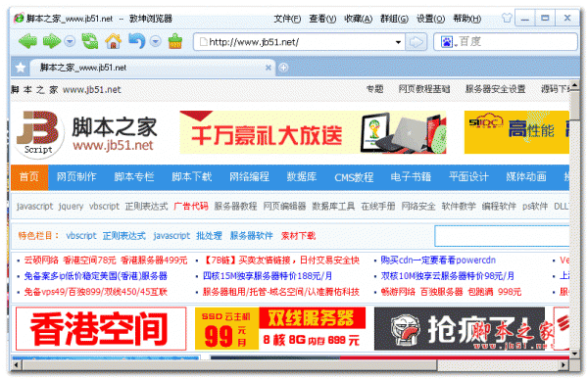Screen dimensions: 588x379
Task: Open the 帮助(H) menu
Action: (466, 19)
